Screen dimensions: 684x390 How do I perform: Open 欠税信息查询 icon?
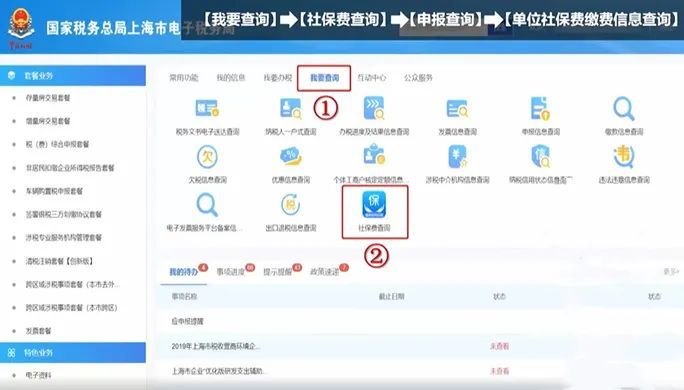click(207, 157)
